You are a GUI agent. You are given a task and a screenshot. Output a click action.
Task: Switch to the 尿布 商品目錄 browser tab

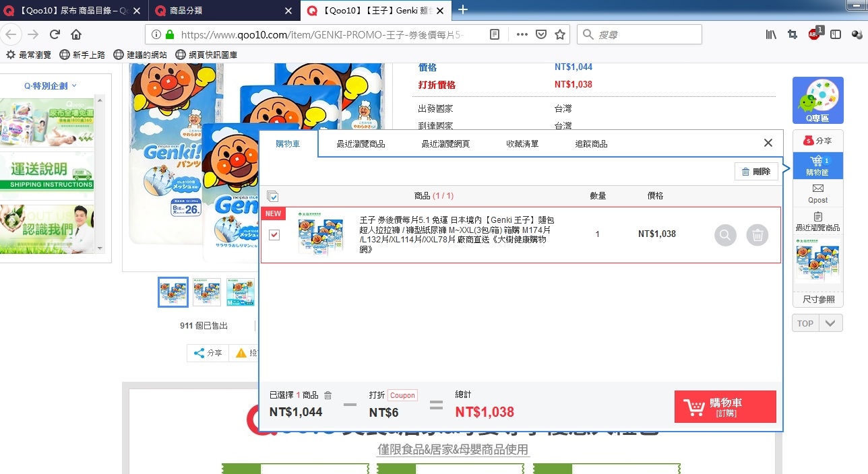pos(73,10)
